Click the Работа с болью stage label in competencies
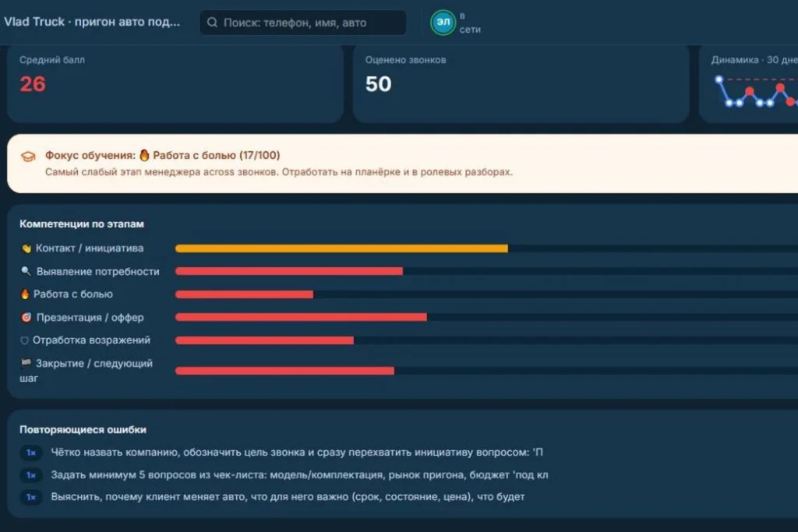 (x=72, y=294)
